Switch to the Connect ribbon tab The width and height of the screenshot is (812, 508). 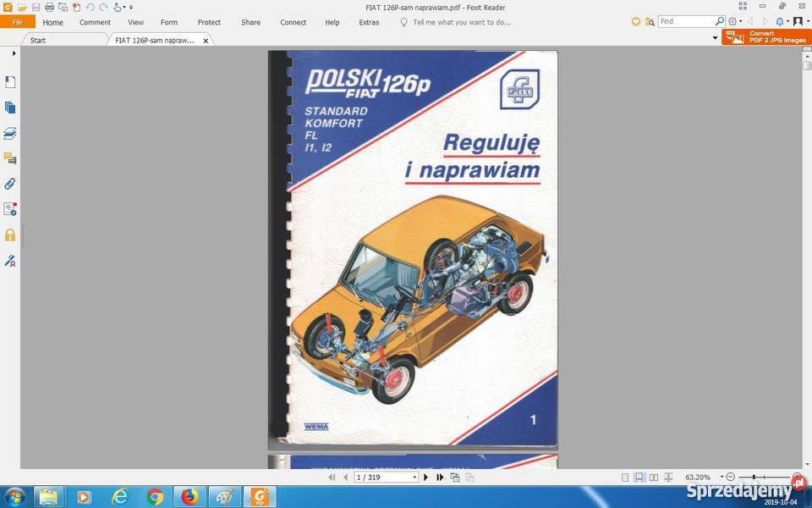click(x=294, y=22)
